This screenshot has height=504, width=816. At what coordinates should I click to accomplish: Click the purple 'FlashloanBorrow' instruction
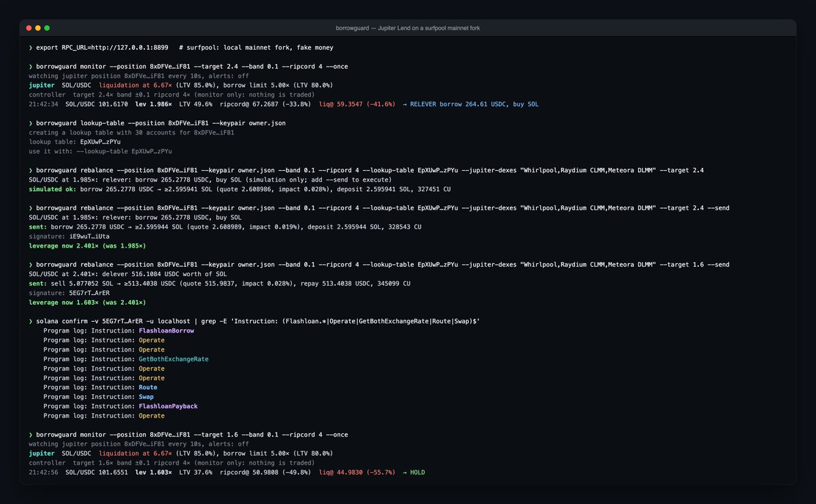tap(166, 331)
